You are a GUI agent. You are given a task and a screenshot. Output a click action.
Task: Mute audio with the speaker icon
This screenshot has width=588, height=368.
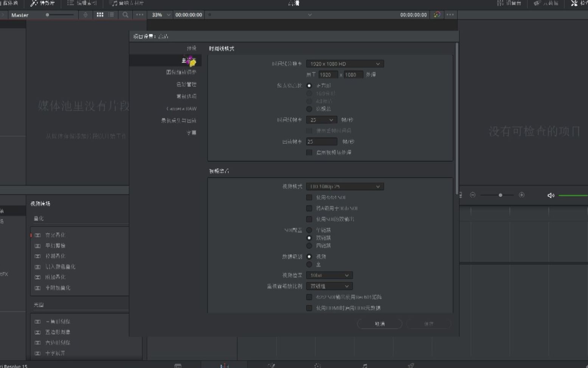551,195
